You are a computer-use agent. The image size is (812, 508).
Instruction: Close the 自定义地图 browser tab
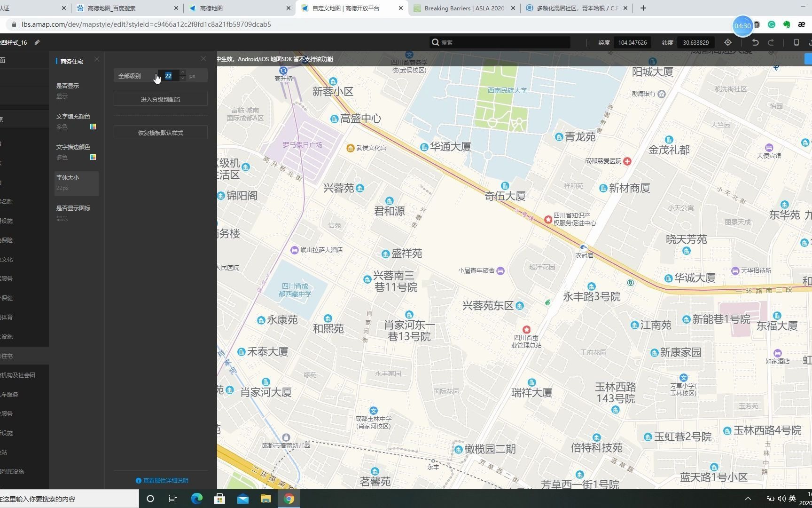(401, 8)
